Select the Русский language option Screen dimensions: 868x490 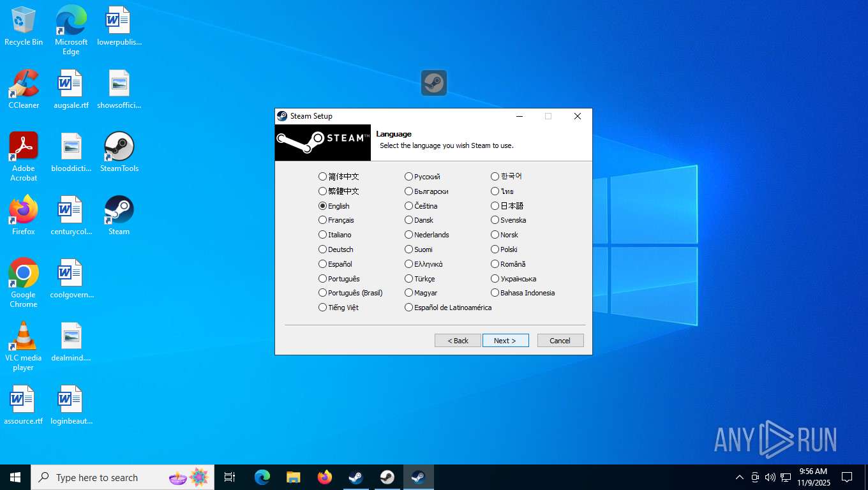click(423, 177)
